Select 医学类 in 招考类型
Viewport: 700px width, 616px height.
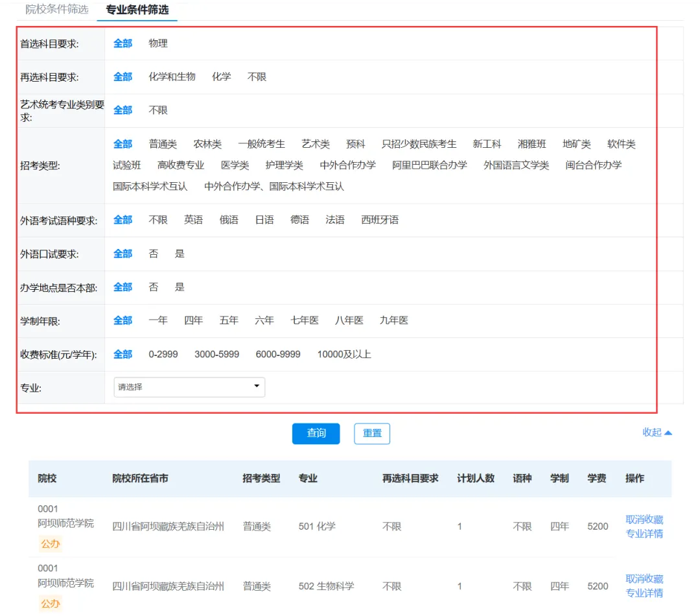coord(235,165)
